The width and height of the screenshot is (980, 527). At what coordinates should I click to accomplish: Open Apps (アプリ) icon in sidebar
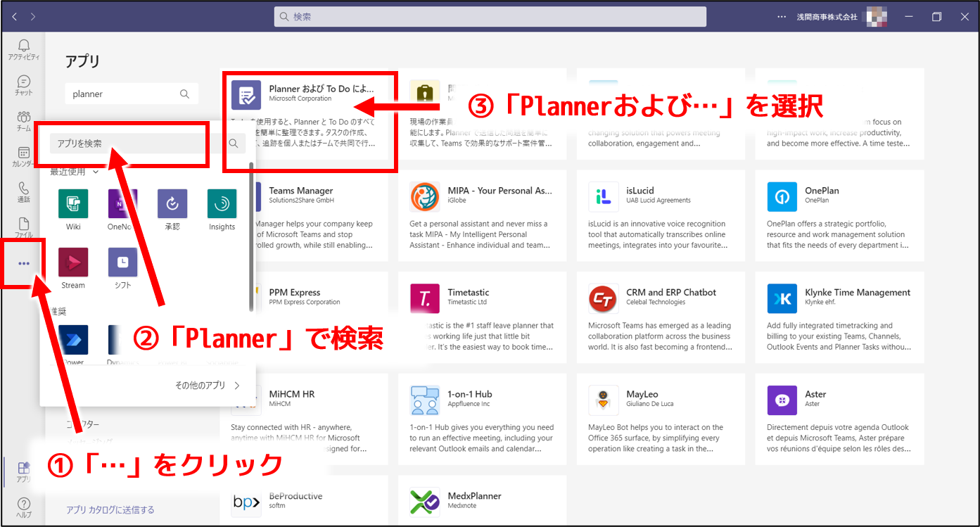23,473
